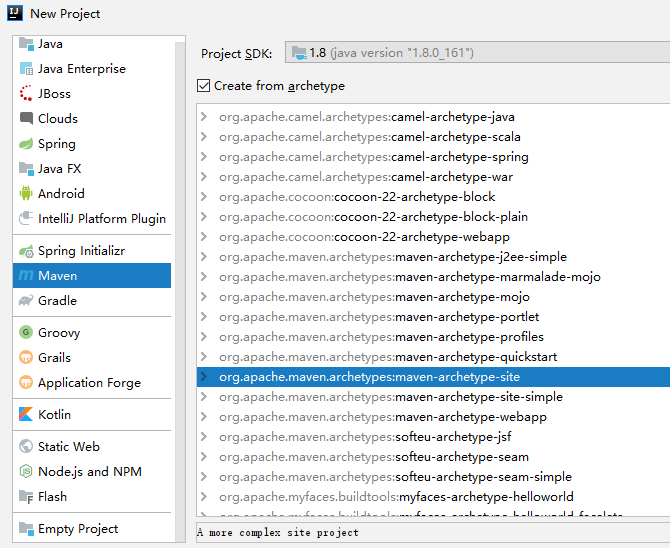Click the Java project type folder icon

pos(26,44)
